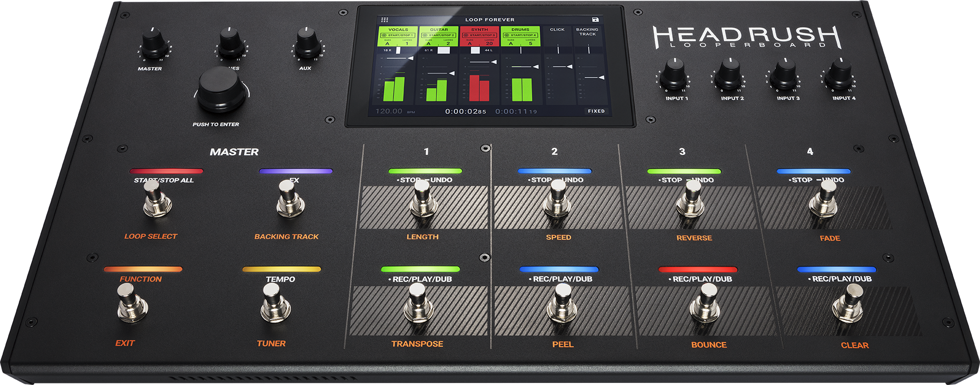Click the HEADRUSH Looperboard logo
The height and width of the screenshot is (385, 980).
(747, 37)
